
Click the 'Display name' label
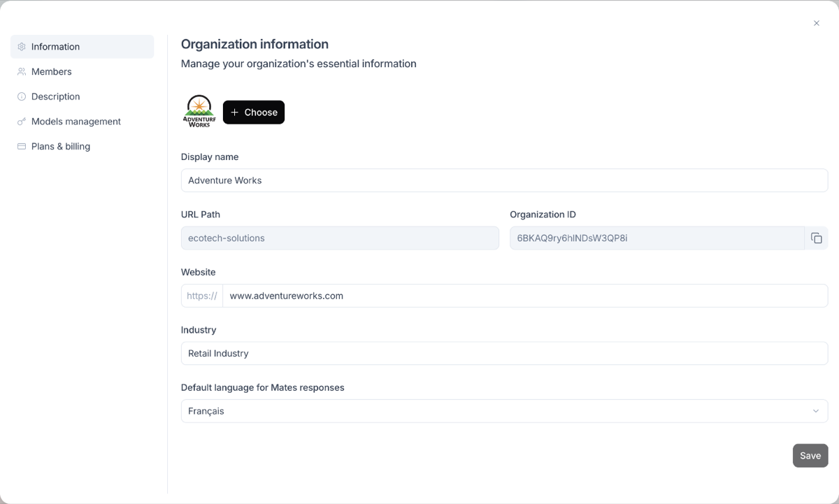point(210,157)
